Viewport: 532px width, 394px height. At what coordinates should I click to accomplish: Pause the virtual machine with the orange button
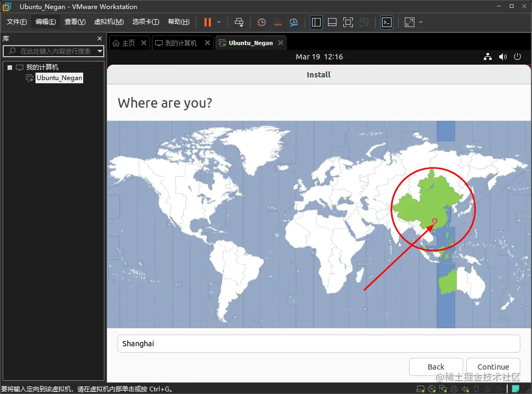pyautogui.click(x=207, y=22)
